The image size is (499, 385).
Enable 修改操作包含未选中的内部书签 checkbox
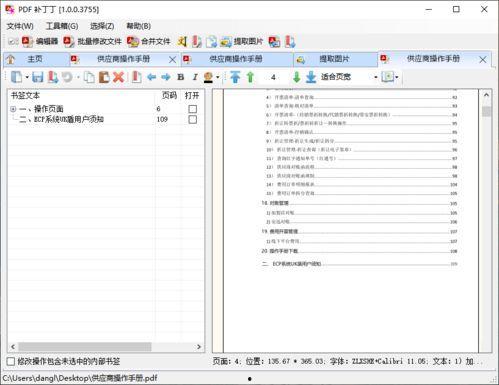(11, 361)
